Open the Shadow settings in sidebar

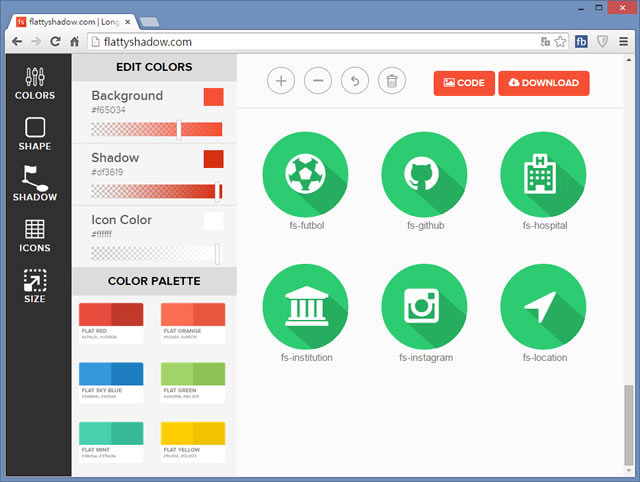click(x=35, y=184)
